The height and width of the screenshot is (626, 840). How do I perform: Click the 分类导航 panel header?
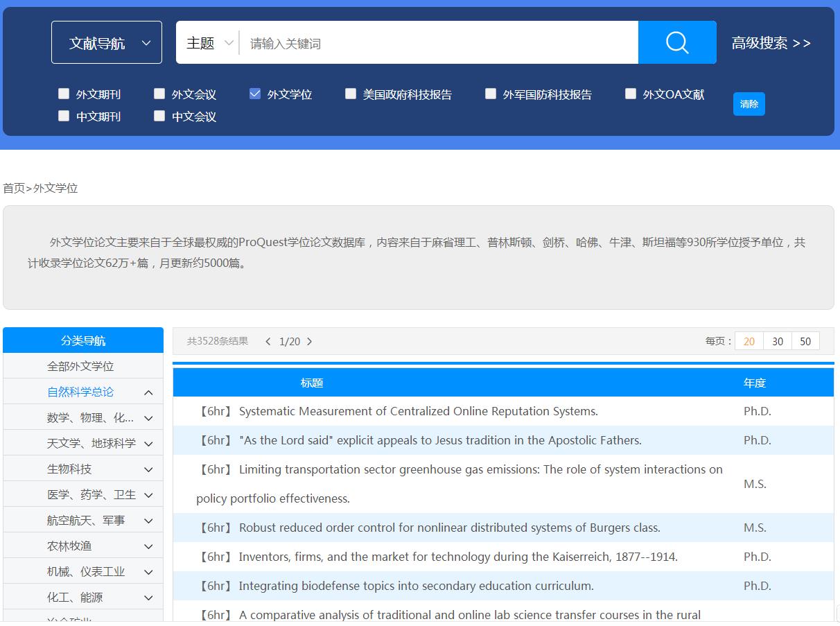tap(83, 340)
